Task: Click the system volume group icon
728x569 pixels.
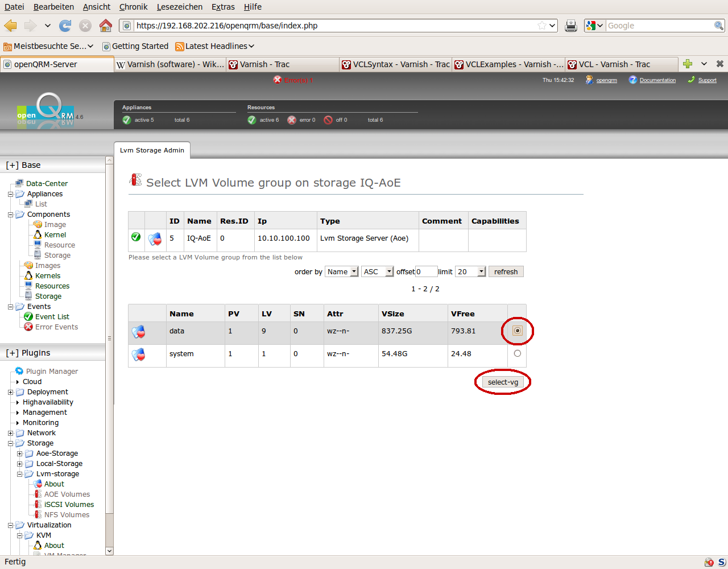Action: (x=138, y=354)
